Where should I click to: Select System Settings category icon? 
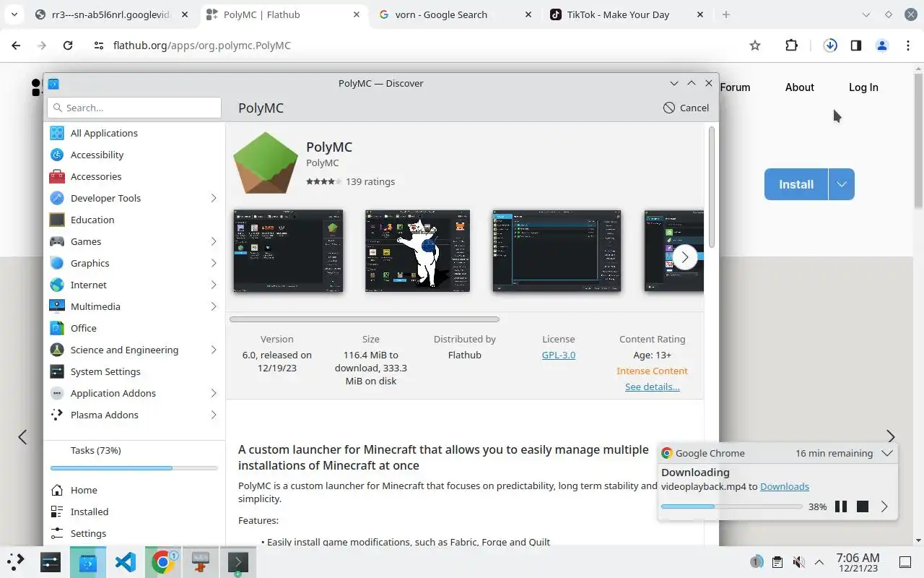point(57,371)
